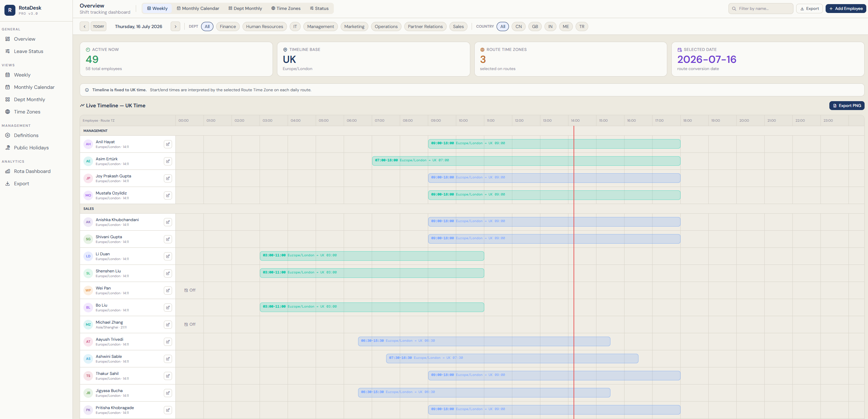Open edit for Asim Ertürk row
The height and width of the screenshot is (419, 868).
tap(168, 161)
